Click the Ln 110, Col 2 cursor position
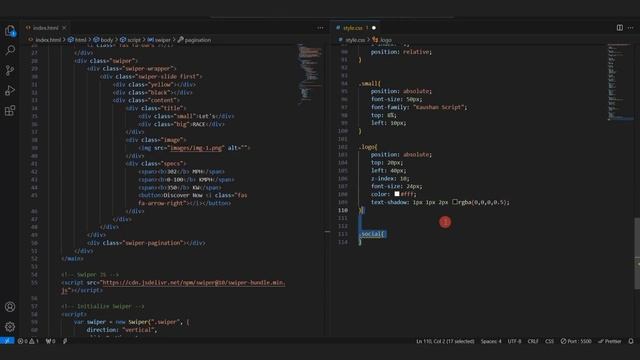 445,341
